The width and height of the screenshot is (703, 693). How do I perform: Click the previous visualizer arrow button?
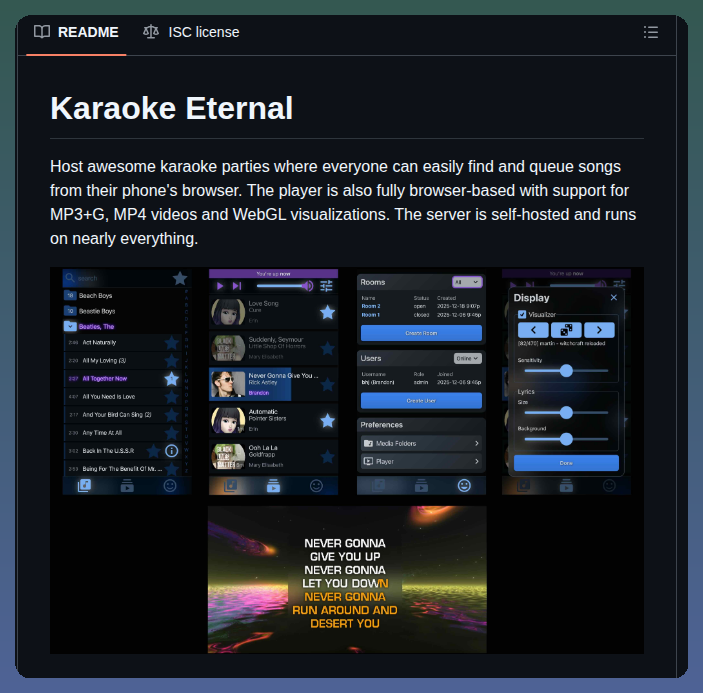(x=533, y=330)
